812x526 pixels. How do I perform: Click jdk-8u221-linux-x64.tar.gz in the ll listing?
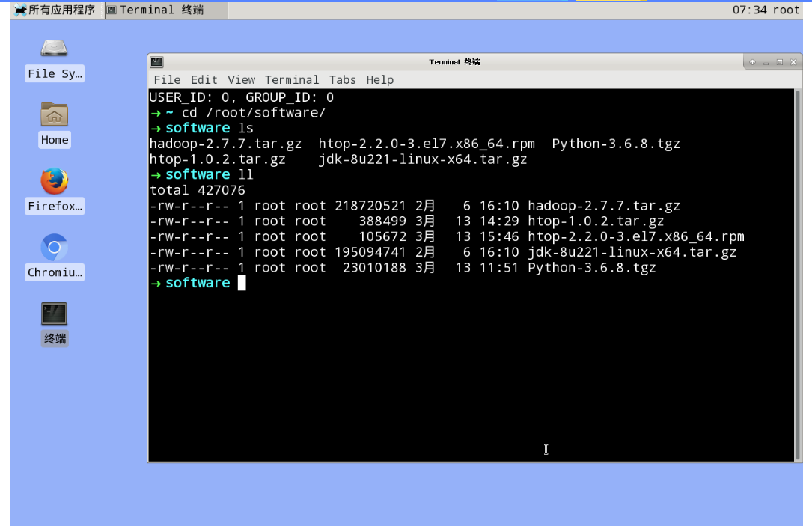tap(632, 253)
